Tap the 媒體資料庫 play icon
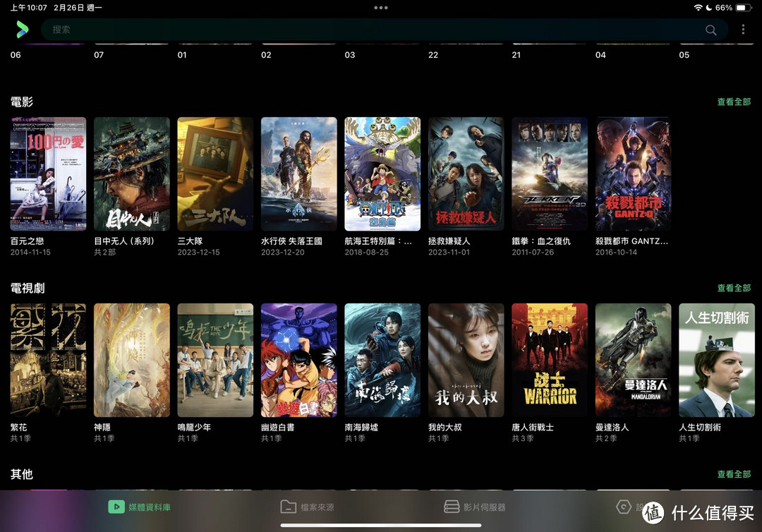Viewport: 762px width, 532px height. pyautogui.click(x=116, y=507)
